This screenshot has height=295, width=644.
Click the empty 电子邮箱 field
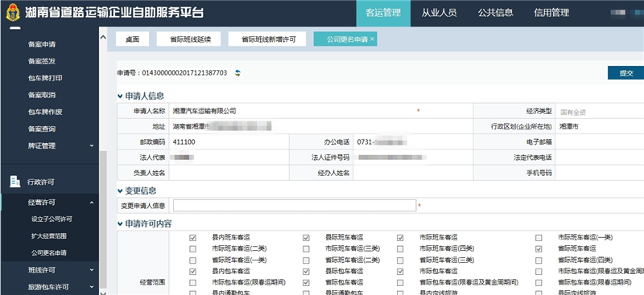(x=600, y=142)
